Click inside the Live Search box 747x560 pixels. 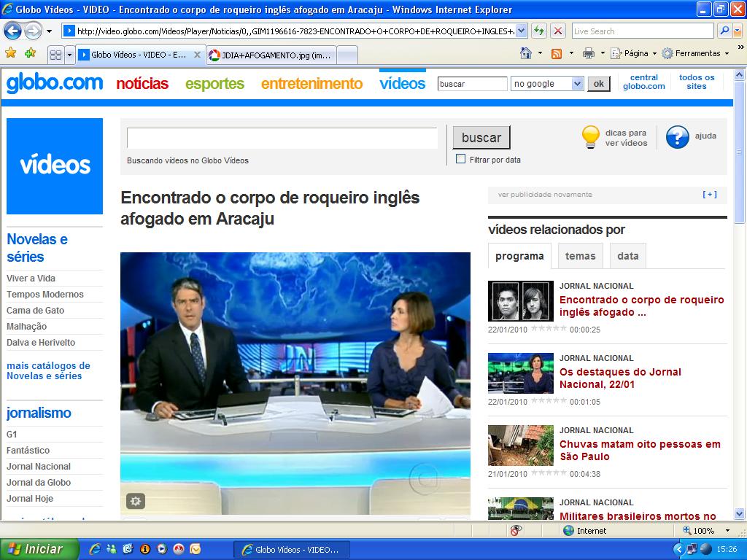[642, 31]
